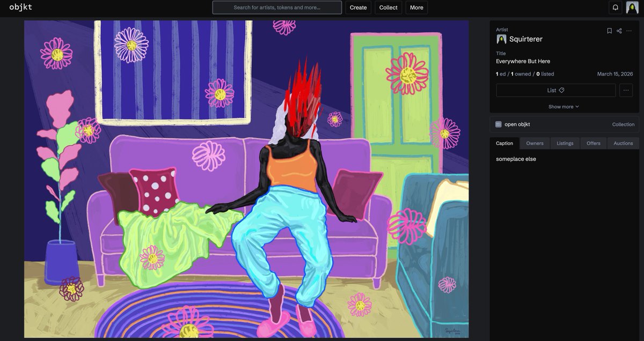The image size is (644, 341).
Task: Switch to the Auctions tab
Action: [623, 143]
